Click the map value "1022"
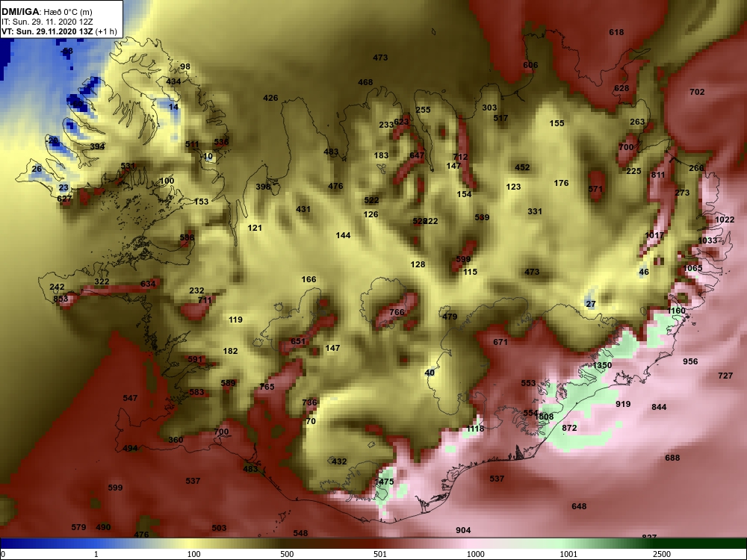 tap(725, 220)
